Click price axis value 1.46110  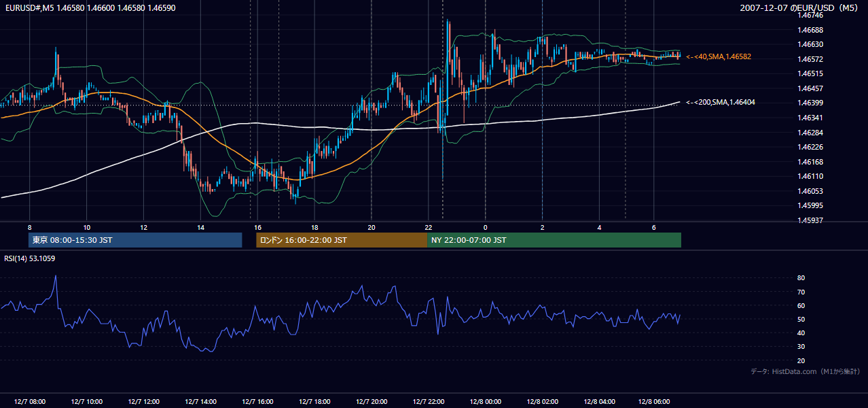click(x=810, y=176)
